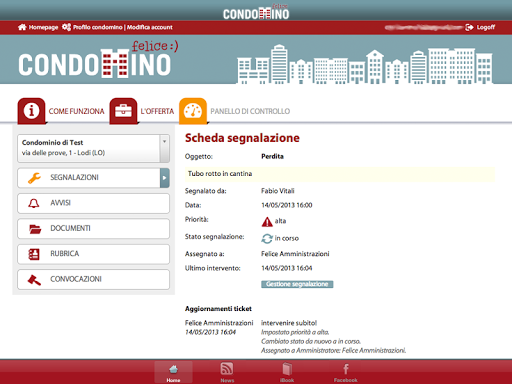Image resolution: width=512 pixels, height=384 pixels.
Task: Click the Segnalazioni wrench icon
Action: click(34, 178)
